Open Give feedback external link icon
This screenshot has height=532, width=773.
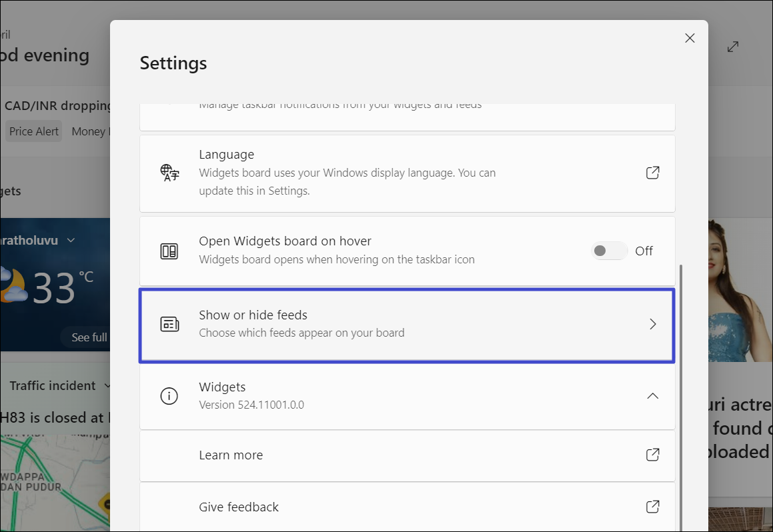652,507
